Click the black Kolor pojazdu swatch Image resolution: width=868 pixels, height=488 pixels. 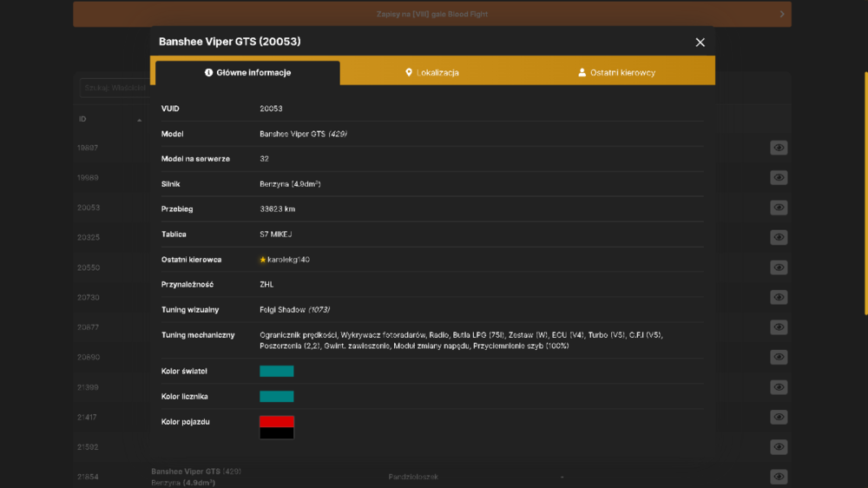pyautogui.click(x=277, y=433)
